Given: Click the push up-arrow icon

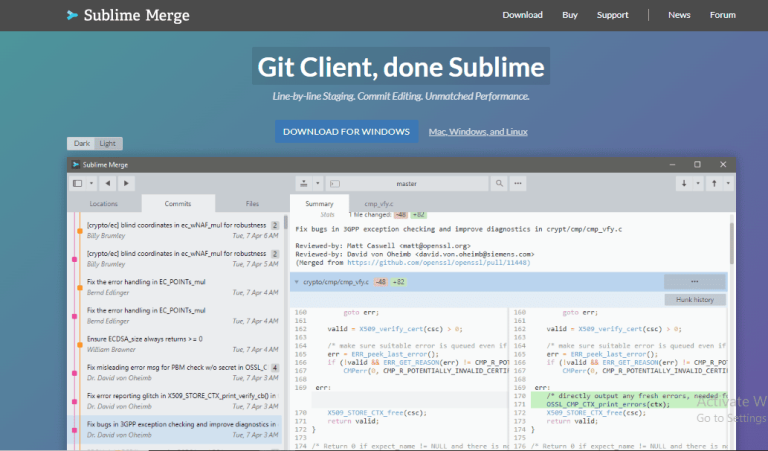Looking at the screenshot, I should [x=714, y=183].
